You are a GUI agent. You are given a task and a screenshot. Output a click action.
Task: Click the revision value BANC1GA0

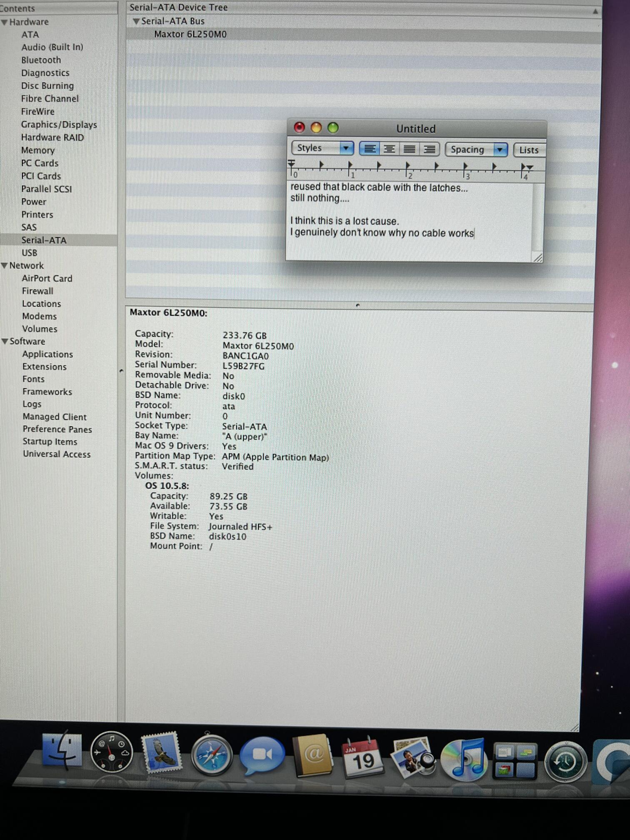click(x=245, y=356)
